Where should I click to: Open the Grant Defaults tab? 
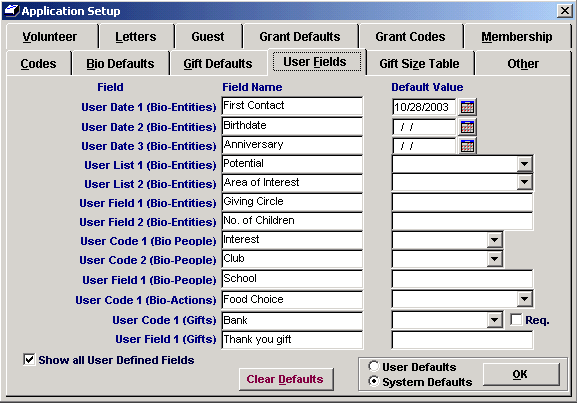[300, 37]
